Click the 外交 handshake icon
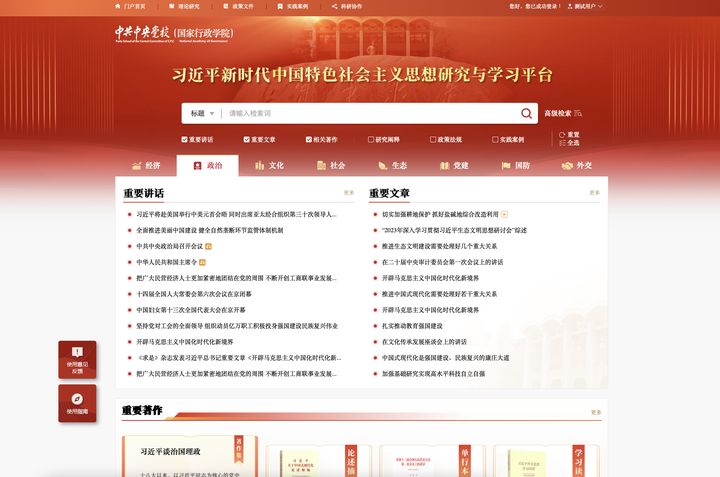This screenshot has height=477, width=720. coord(567,166)
